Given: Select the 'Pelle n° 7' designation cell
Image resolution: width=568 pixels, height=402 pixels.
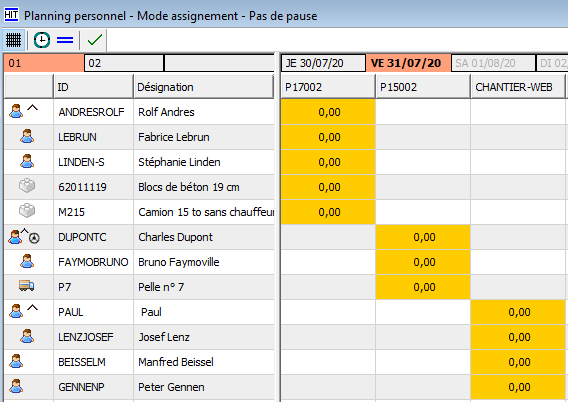Looking at the screenshot, I should click(204, 287).
